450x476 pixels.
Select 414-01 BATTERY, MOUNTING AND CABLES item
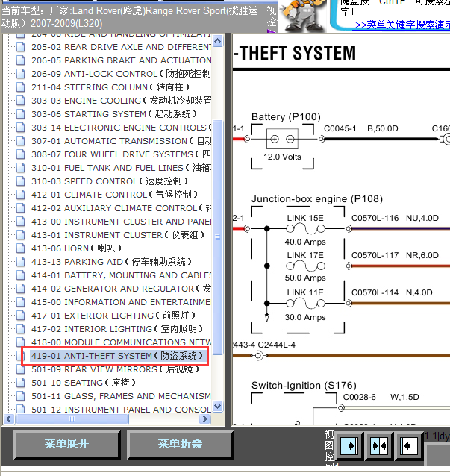[122, 275]
